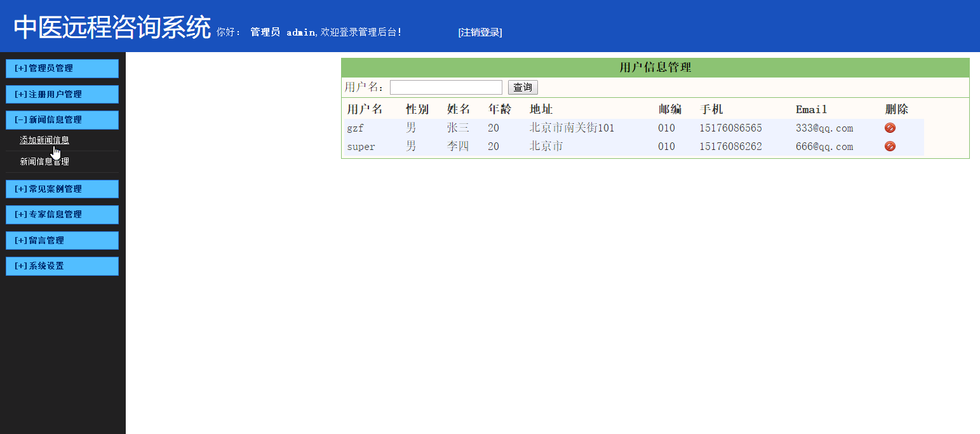Click the name cell 张三

pyautogui.click(x=458, y=128)
